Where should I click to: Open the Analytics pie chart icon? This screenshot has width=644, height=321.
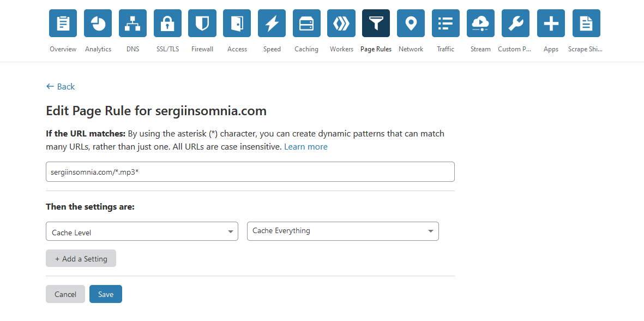[98, 23]
